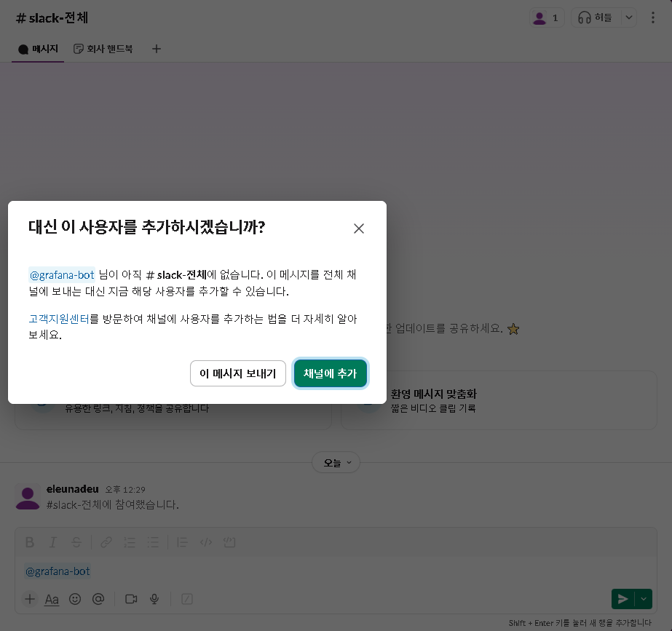The image size is (672, 631).
Task: Start a huddle with 허들 button
Action: pos(596,18)
